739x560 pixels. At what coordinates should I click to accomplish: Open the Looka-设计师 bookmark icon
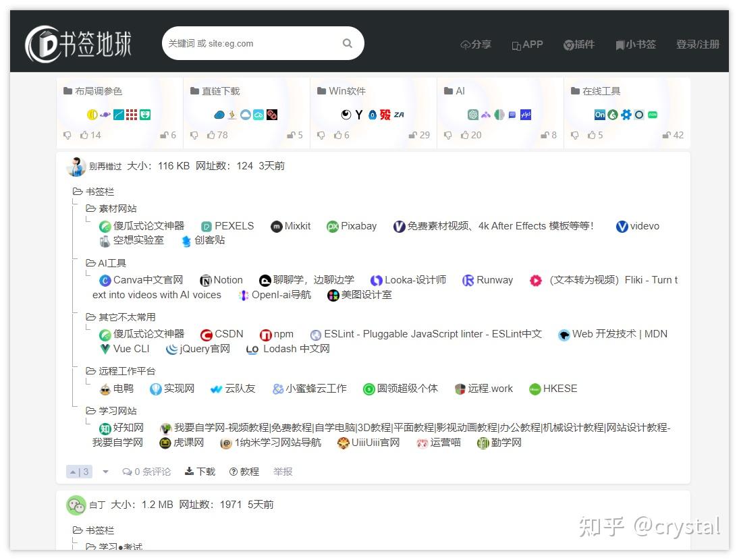(376, 281)
